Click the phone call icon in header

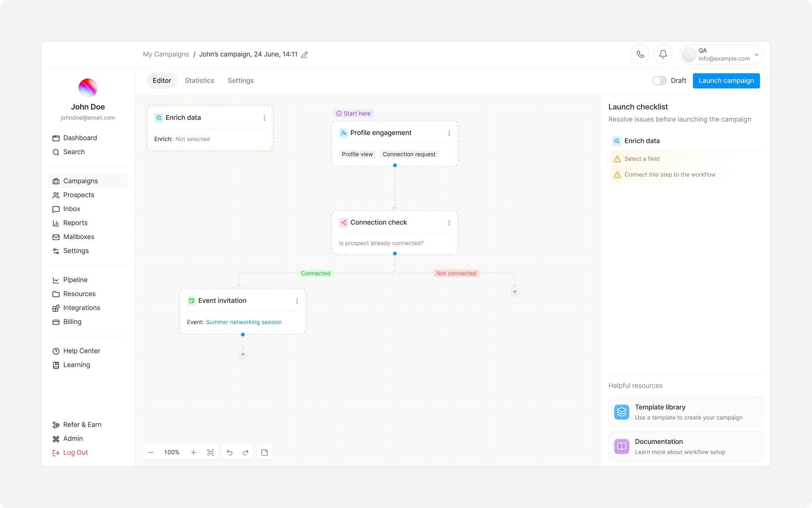pyautogui.click(x=640, y=54)
